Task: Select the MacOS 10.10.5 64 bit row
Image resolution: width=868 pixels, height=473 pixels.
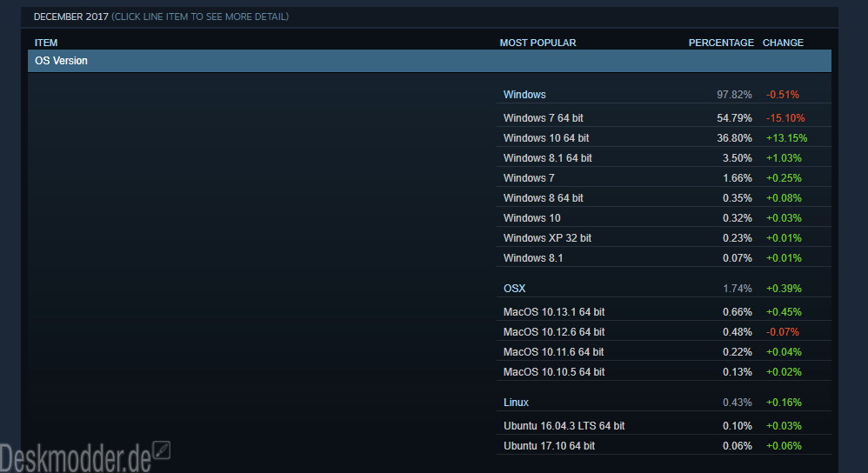Action: (664, 371)
